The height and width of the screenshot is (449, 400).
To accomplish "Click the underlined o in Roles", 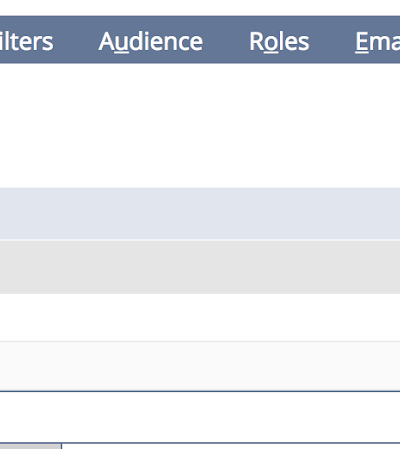I will pyautogui.click(x=270, y=43).
